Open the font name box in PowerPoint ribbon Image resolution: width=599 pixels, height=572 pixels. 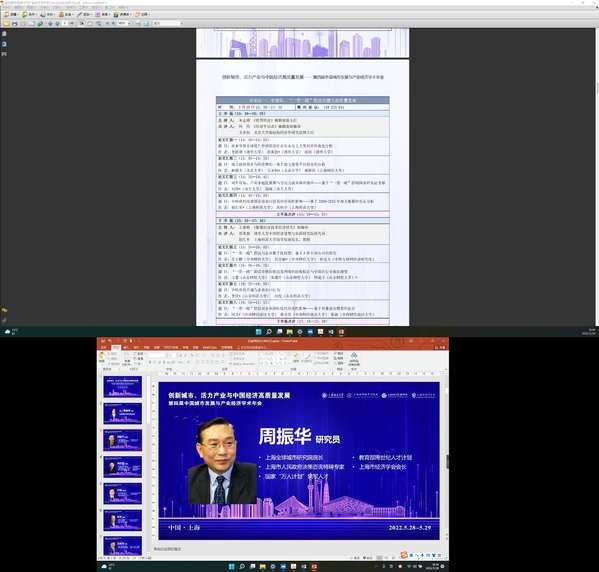click(157, 355)
